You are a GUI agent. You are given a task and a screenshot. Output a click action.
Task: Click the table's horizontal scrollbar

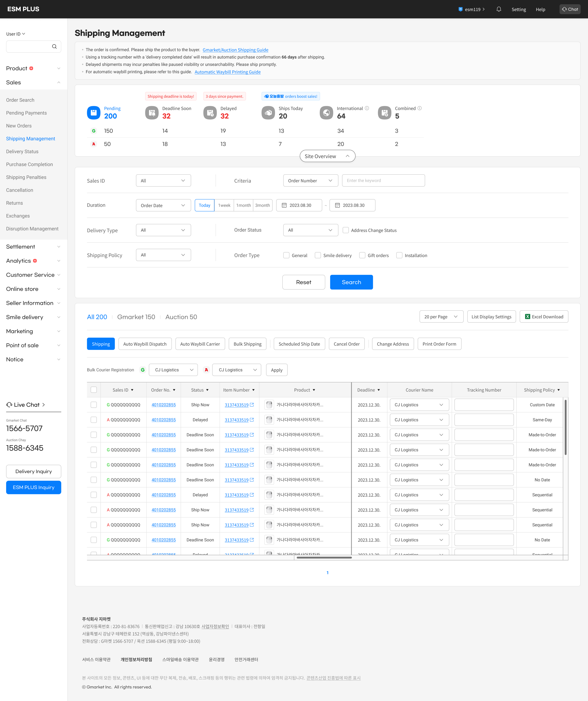pyautogui.click(x=324, y=557)
